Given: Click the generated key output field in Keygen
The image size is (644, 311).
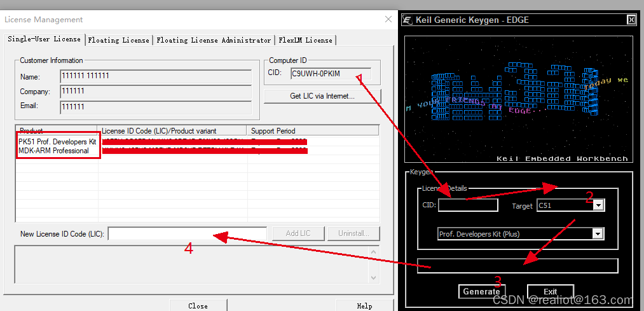Looking at the screenshot, I should click(517, 266).
